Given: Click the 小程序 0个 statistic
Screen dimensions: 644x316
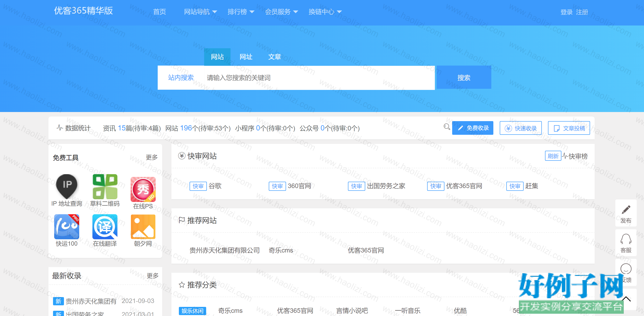Looking at the screenshot, I should click(265, 128).
